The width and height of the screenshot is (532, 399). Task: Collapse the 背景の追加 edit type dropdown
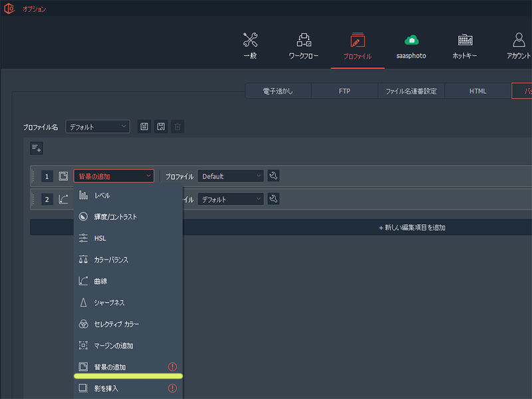coord(114,176)
